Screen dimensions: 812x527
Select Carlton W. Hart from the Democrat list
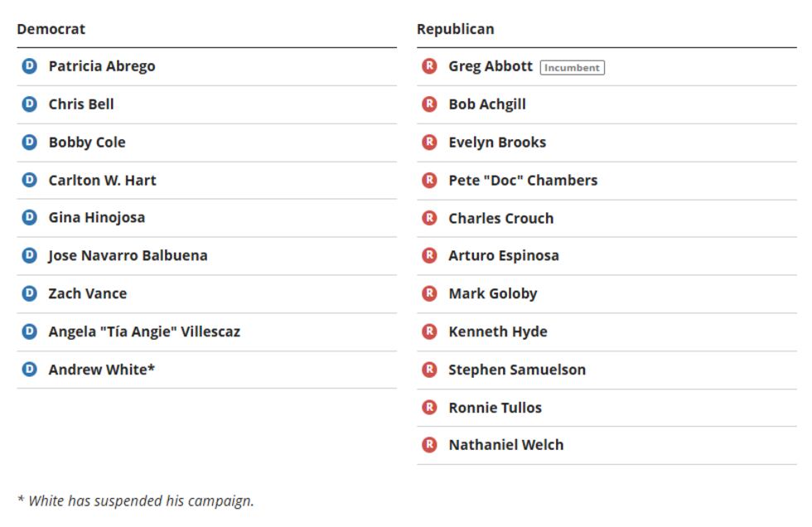[102, 181]
